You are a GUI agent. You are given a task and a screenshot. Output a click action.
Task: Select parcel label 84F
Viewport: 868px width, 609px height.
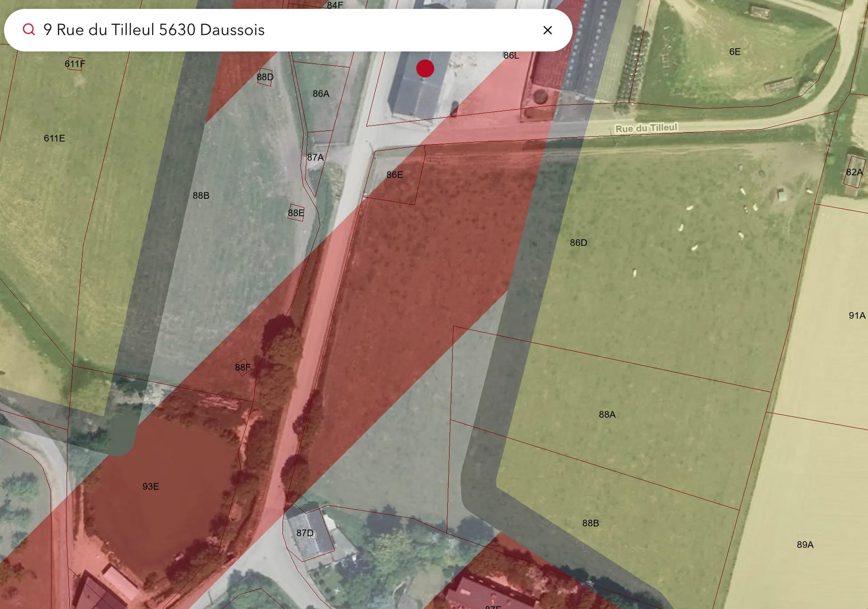335,5
